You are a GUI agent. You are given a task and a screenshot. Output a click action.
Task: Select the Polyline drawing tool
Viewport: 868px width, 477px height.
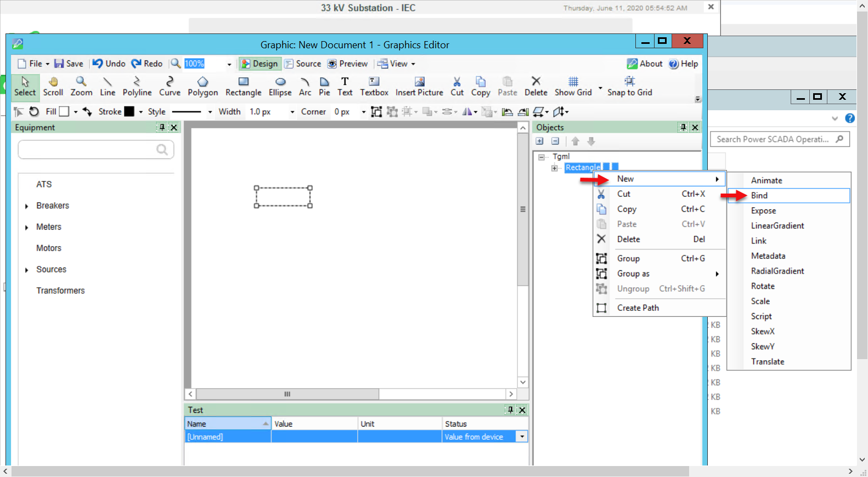[x=137, y=86]
